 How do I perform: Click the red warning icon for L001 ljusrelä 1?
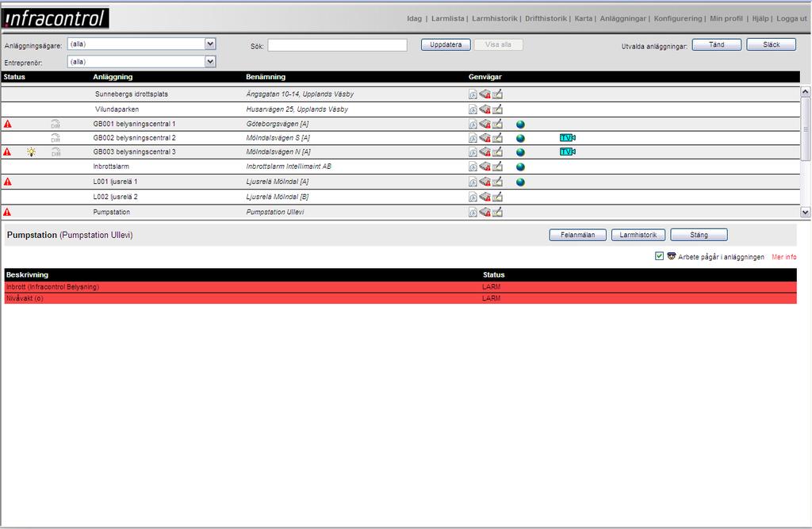click(x=7, y=182)
